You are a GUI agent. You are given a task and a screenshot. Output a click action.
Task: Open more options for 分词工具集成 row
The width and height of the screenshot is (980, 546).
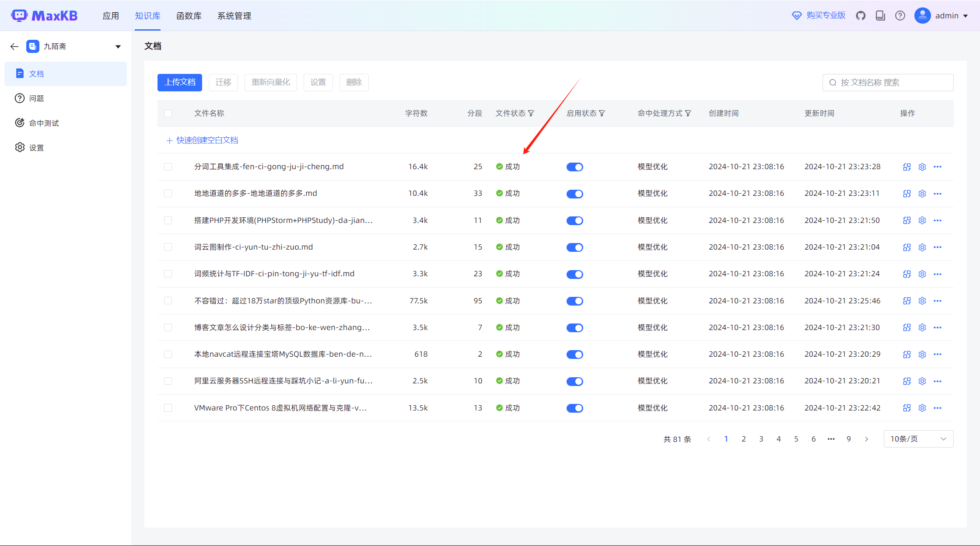(x=938, y=167)
